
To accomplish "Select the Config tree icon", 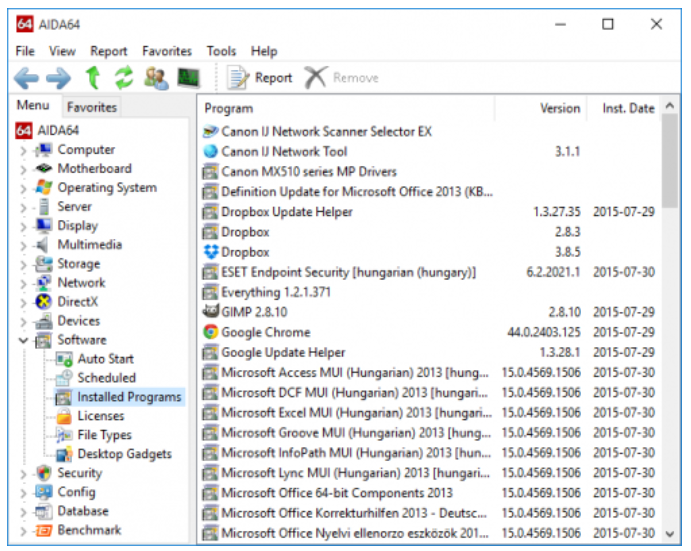I will [x=44, y=492].
